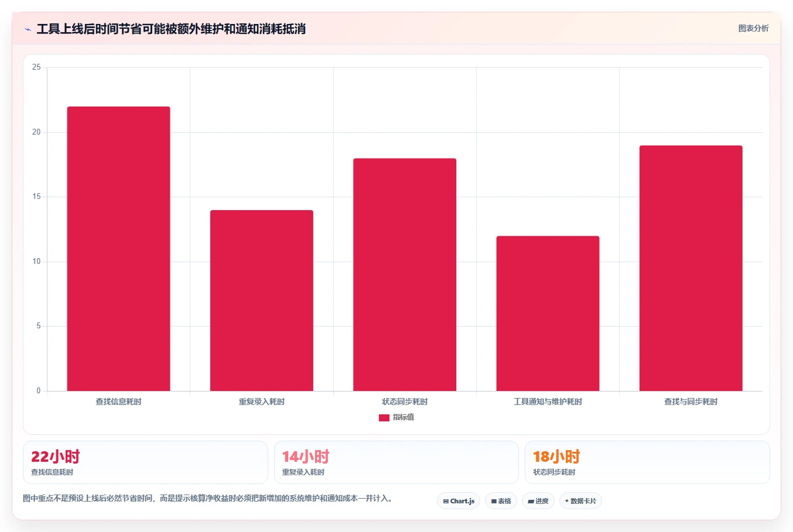Viewport: 793px width, 532px height.
Task: Click the 查找信息耗时 caption under 22小时
Action: [52, 472]
